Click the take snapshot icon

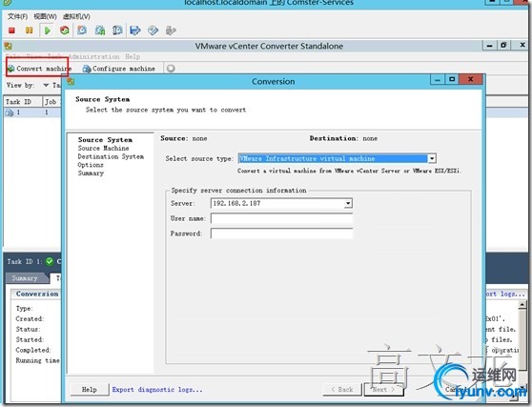82,31
